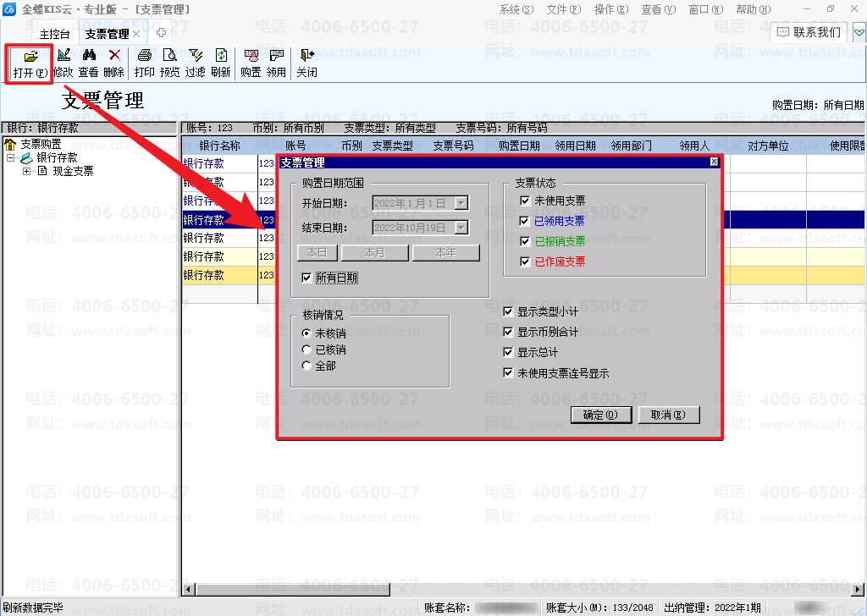Screen dimensions: 867x616
Task: Click the 对方单位 column header
Action: pyautogui.click(x=768, y=146)
